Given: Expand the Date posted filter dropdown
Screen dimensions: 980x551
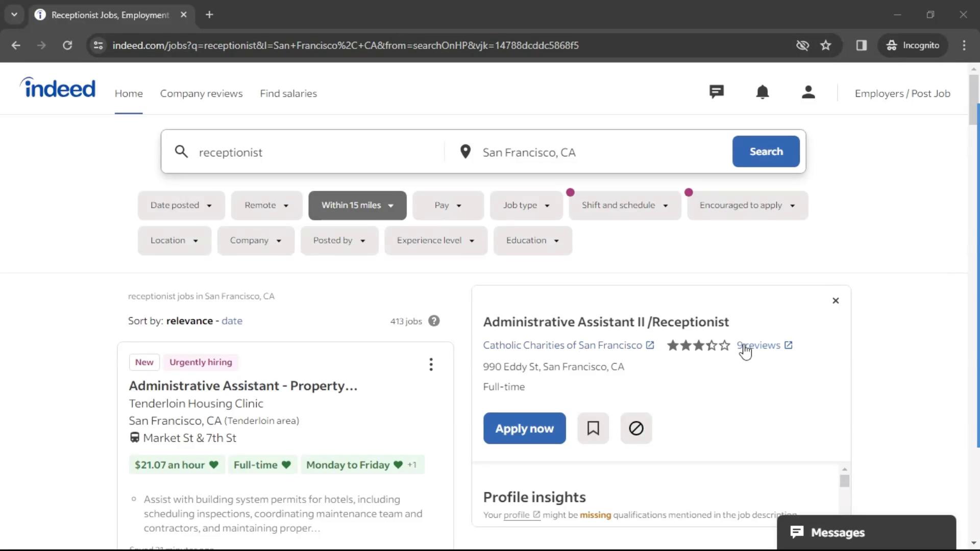Looking at the screenshot, I should pos(180,205).
